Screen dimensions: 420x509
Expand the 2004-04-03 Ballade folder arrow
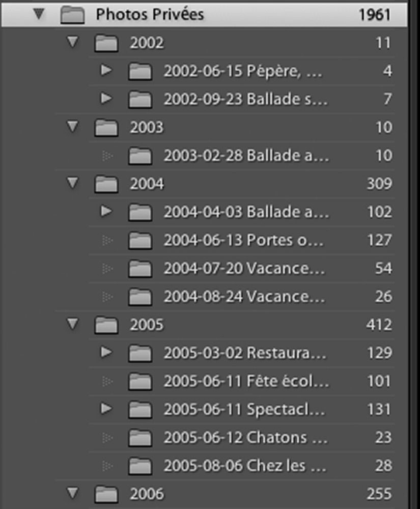point(106,211)
